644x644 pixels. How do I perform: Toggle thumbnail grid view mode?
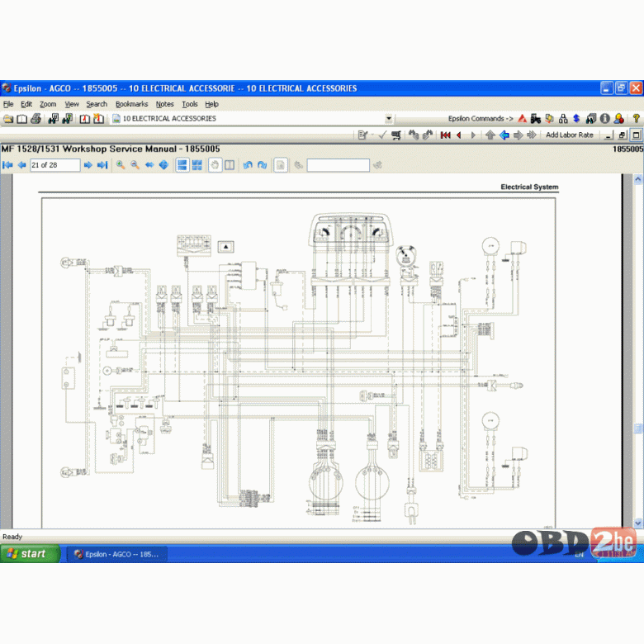click(197, 165)
